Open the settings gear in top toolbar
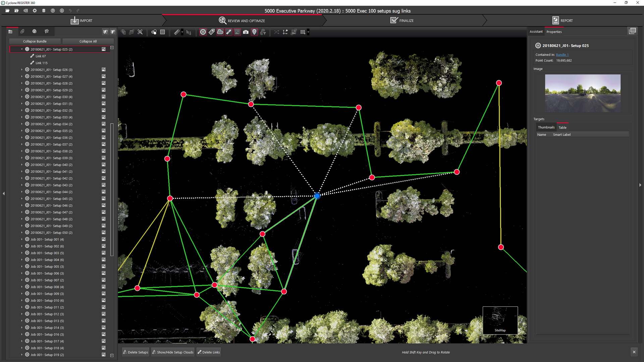Image resolution: width=644 pixels, height=362 pixels. click(35, 11)
